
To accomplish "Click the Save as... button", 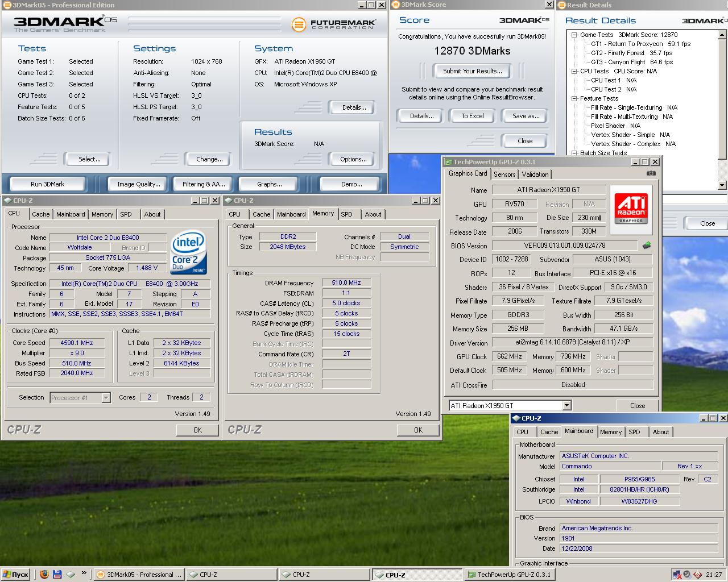I will 526,116.
